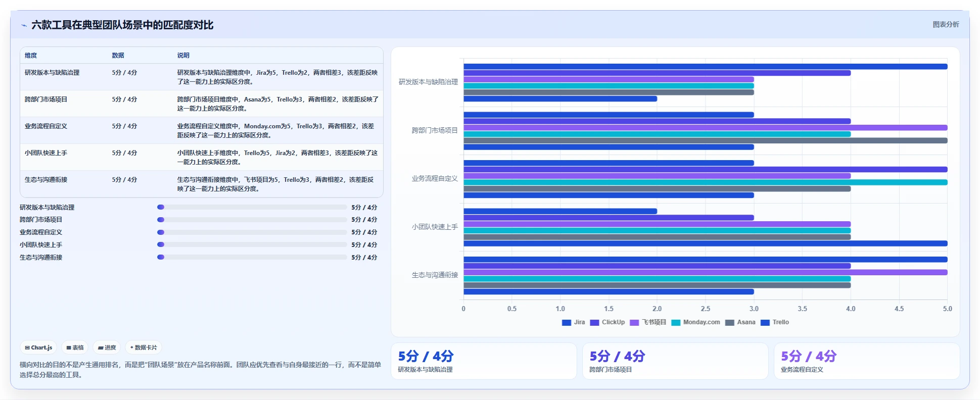Click the 说明 column header
Image resolution: width=980 pixels, height=400 pixels.
click(x=183, y=56)
